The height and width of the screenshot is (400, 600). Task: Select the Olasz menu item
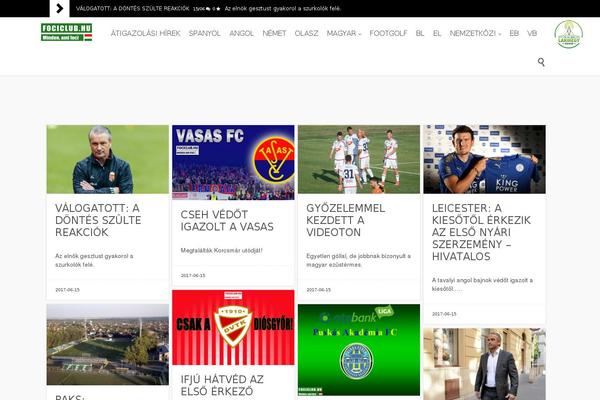pyautogui.click(x=307, y=33)
